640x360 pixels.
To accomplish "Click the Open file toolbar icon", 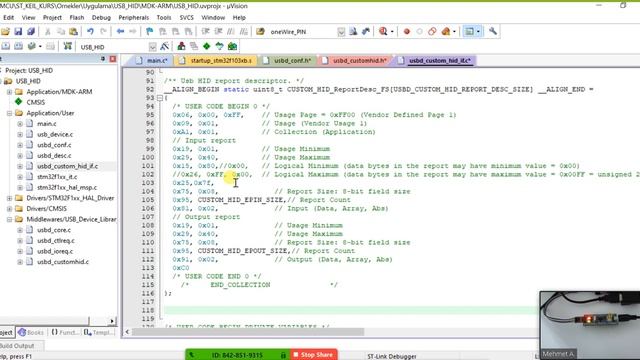I will pyautogui.click(x=5, y=31).
